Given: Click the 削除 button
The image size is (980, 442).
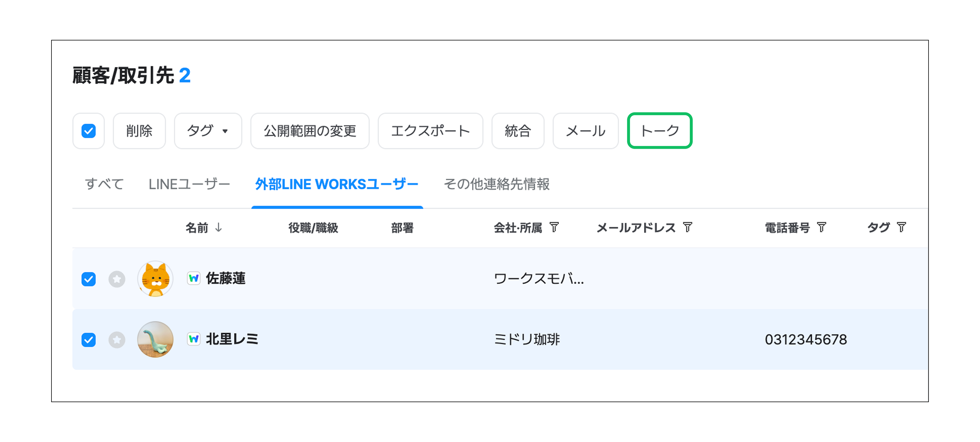Looking at the screenshot, I should coord(139,131).
